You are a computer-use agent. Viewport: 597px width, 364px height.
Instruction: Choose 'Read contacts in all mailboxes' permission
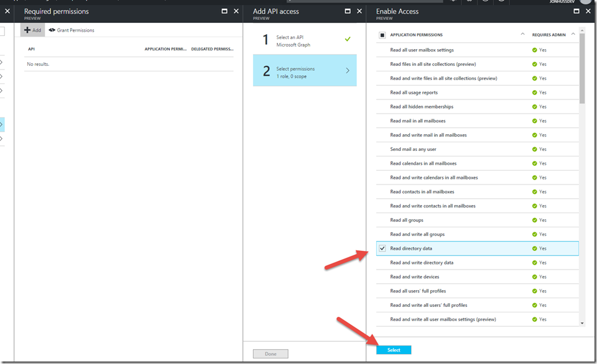(x=422, y=192)
